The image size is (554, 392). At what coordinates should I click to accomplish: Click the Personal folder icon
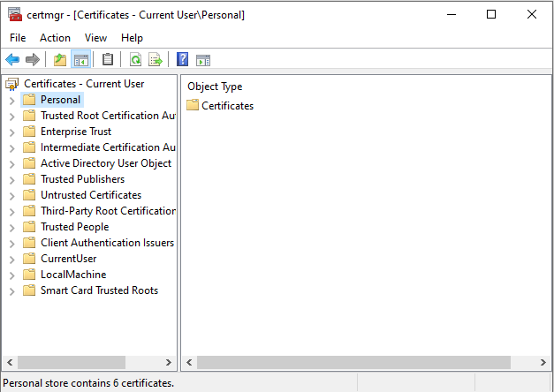click(29, 100)
